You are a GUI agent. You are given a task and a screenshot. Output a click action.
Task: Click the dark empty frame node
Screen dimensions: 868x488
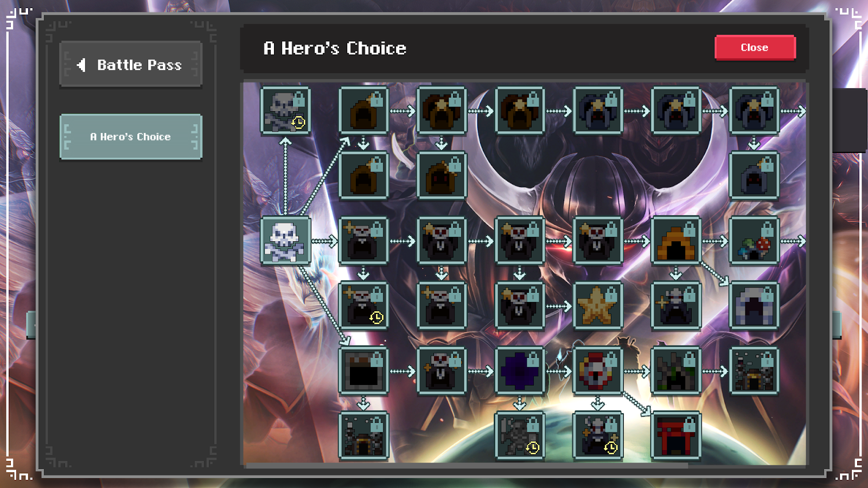[363, 371]
